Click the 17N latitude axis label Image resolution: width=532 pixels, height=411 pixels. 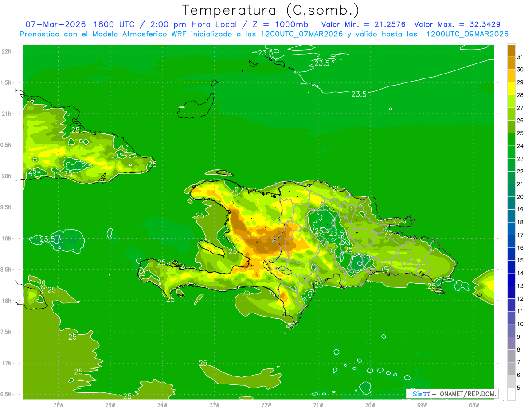click(x=8, y=363)
